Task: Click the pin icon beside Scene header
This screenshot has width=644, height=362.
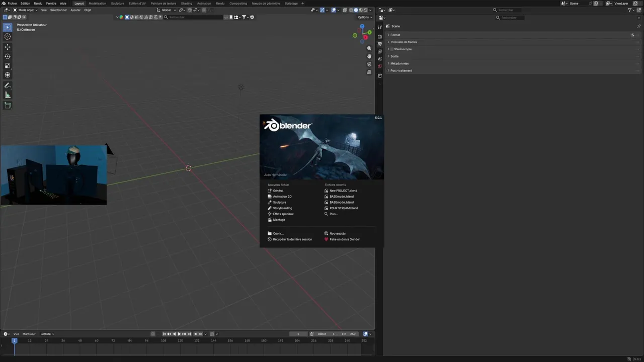Action: [x=639, y=26]
